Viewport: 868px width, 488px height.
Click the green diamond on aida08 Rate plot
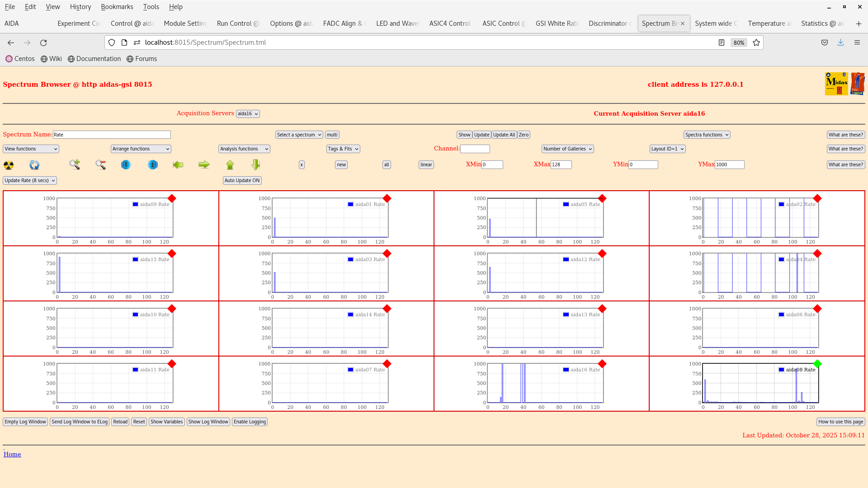817,363
